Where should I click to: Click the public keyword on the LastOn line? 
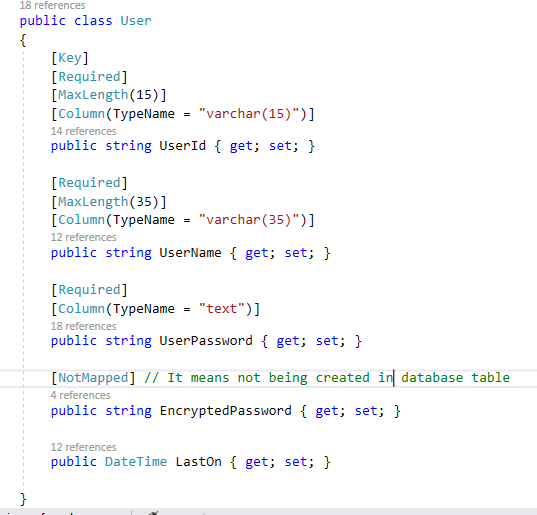click(x=74, y=462)
